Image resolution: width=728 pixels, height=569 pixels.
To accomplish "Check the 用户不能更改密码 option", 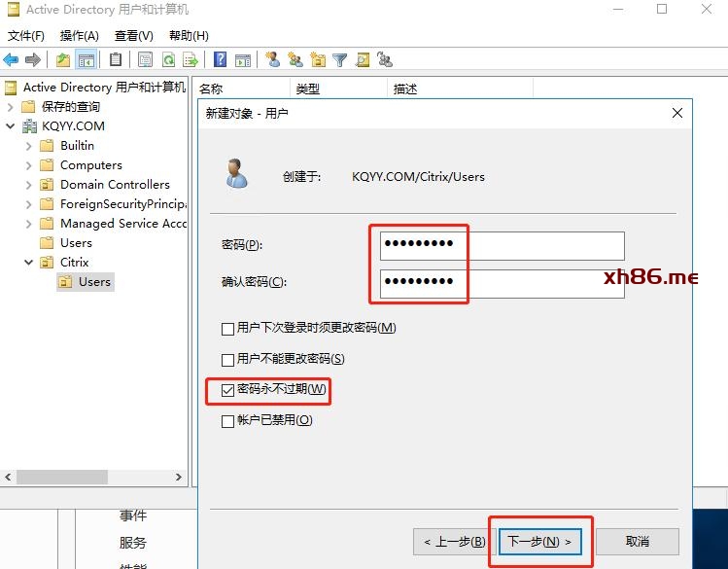I will [x=228, y=359].
